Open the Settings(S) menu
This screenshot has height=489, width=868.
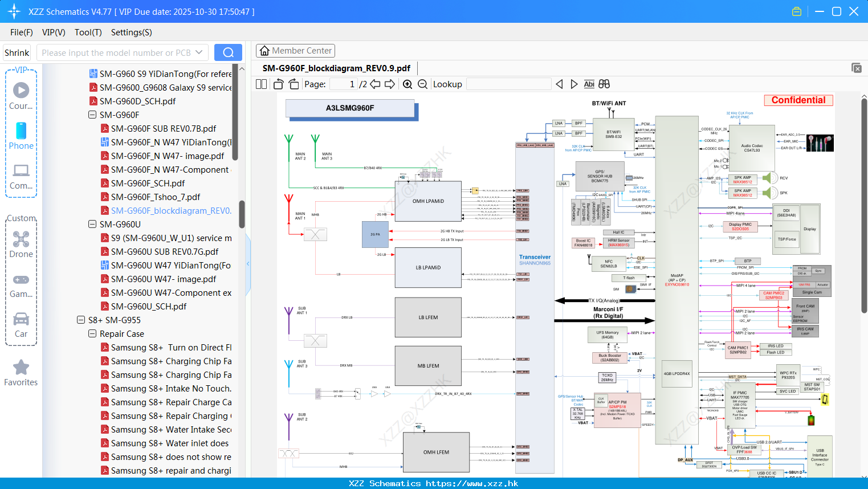coord(132,32)
